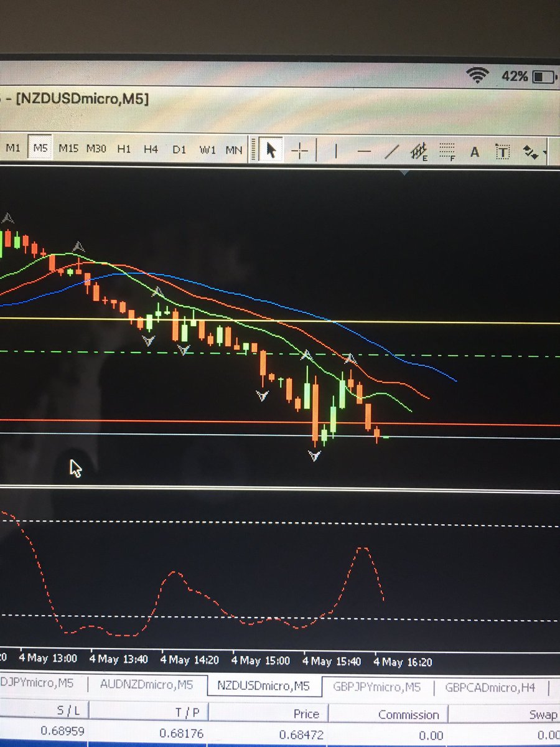The width and height of the screenshot is (560, 747).
Task: Click the stop loss value 0.68959
Action: [x=63, y=731]
